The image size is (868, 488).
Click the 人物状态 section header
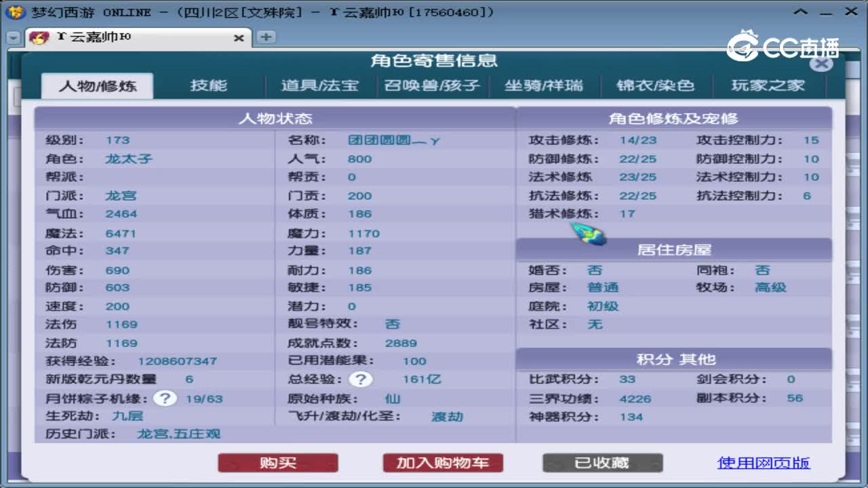(275, 119)
